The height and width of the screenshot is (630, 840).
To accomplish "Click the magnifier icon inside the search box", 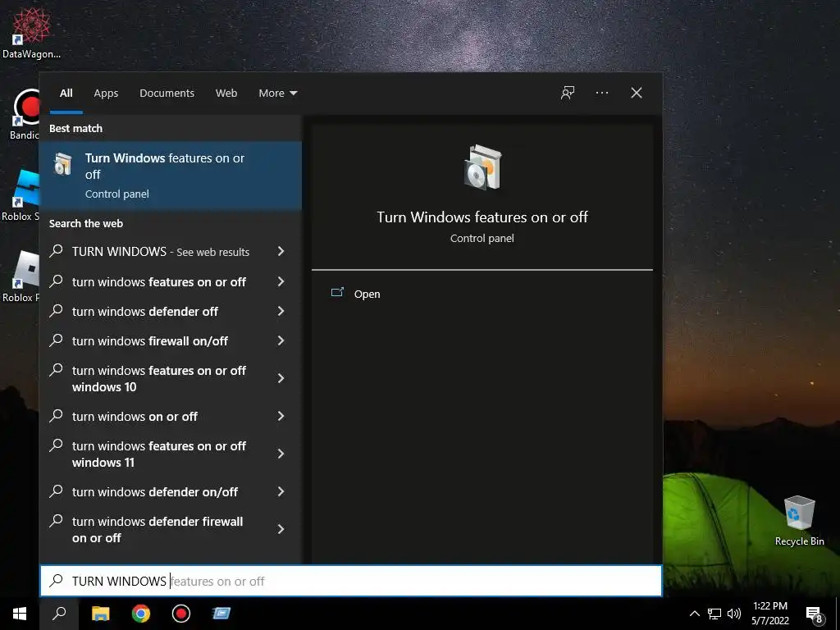I will [57, 581].
